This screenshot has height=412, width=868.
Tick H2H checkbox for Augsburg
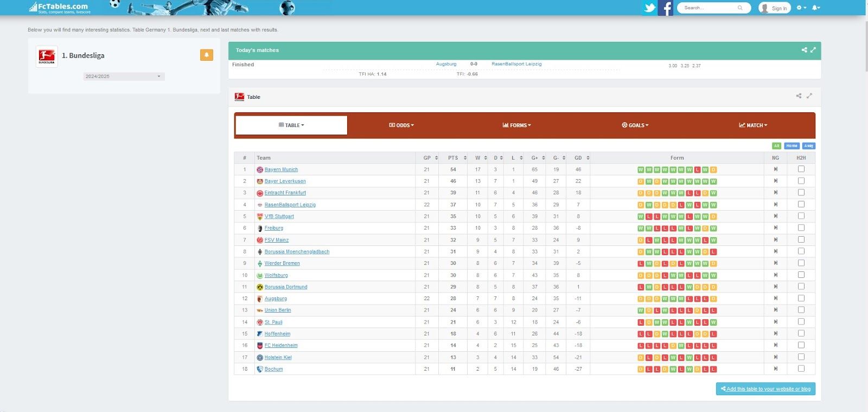point(801,298)
